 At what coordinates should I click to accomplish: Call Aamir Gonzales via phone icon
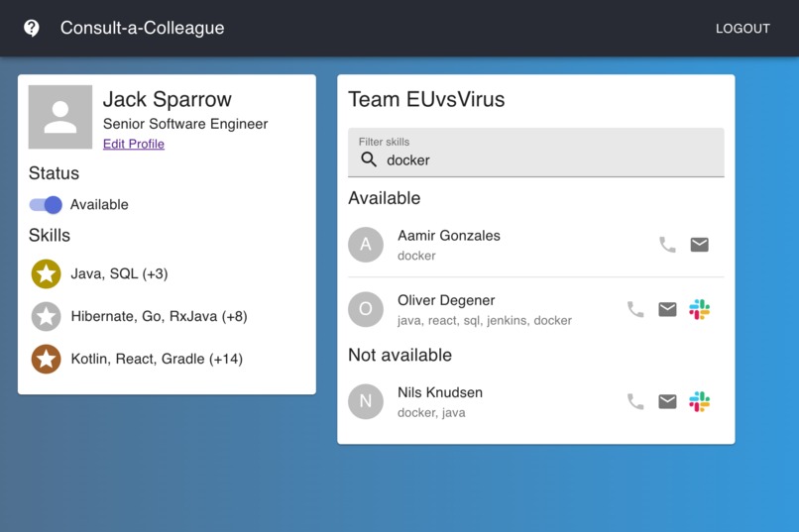click(x=667, y=245)
